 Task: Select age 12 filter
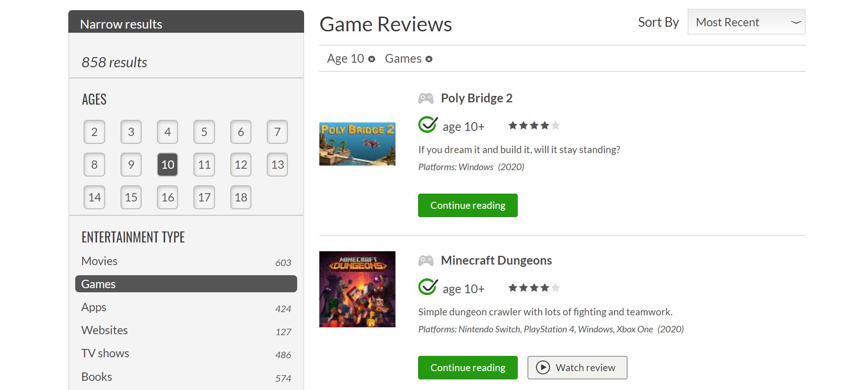[241, 165]
